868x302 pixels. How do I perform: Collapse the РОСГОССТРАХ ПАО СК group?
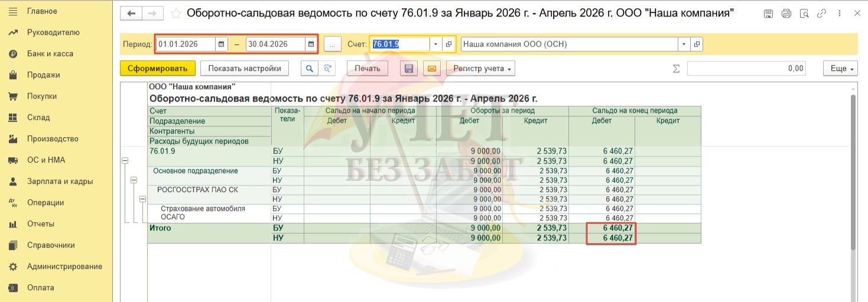(x=142, y=200)
